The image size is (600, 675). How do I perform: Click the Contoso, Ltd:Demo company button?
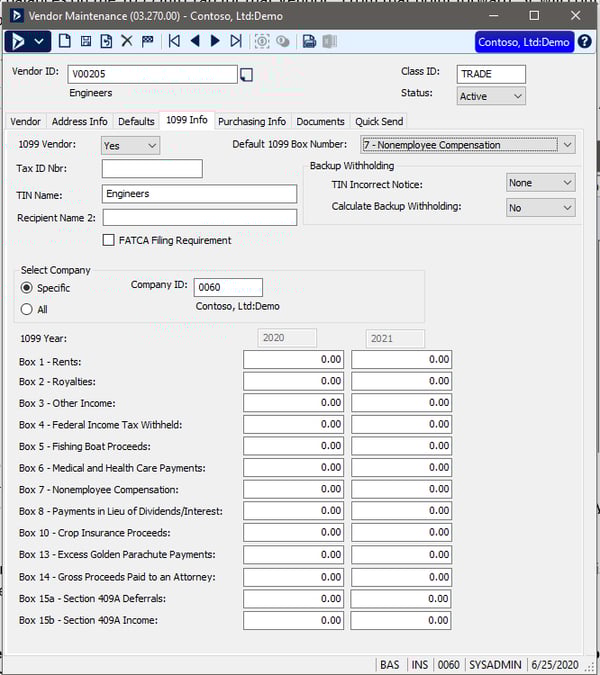[x=524, y=42]
